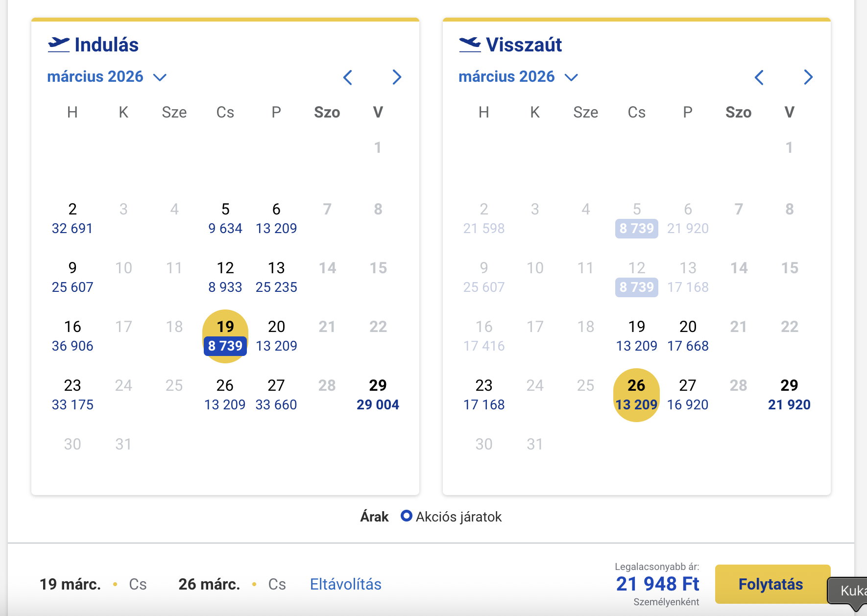This screenshot has height=616, width=867.
Task: Expand the Visszaút month selector chevron
Action: coord(571,77)
